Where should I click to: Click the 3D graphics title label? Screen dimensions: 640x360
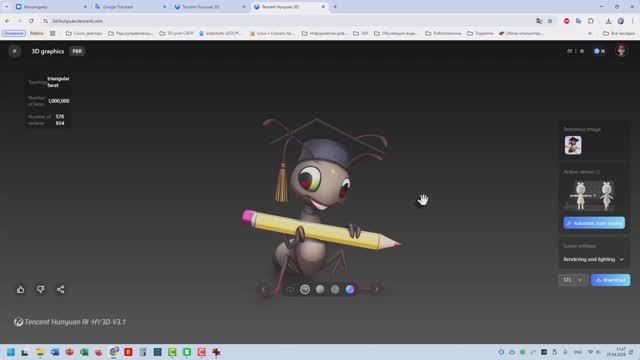48,51
